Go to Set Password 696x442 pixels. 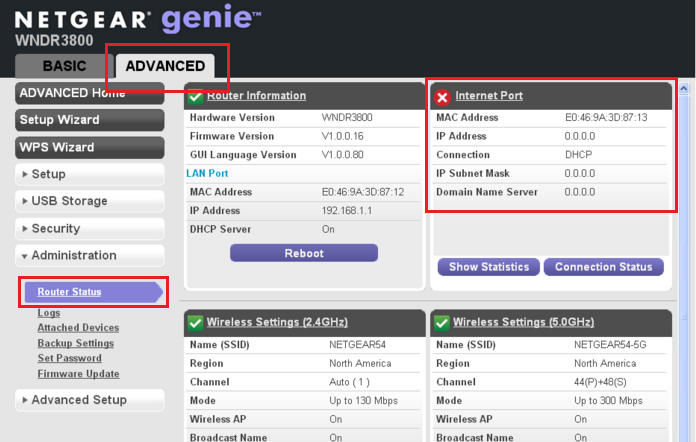[70, 358]
